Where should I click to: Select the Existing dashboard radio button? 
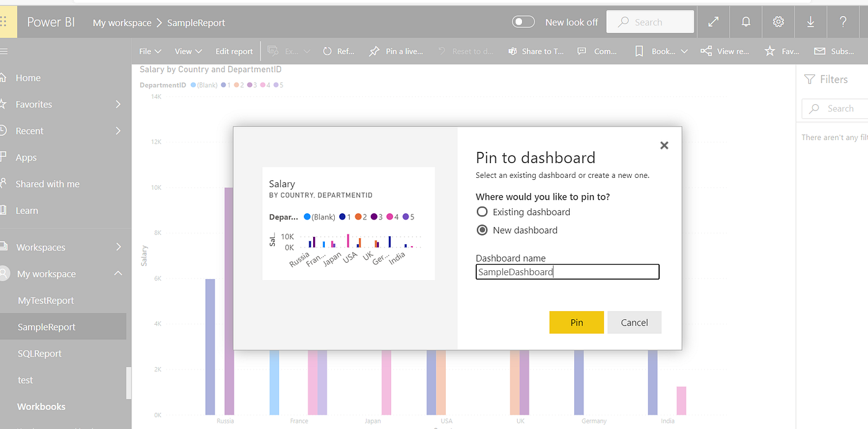pyautogui.click(x=482, y=211)
